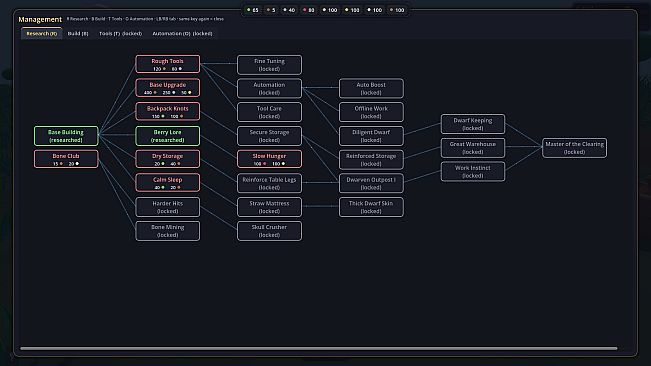Screen dimensions: 651x366
Task: Click the resource counter showing 40
Action: click(x=289, y=10)
